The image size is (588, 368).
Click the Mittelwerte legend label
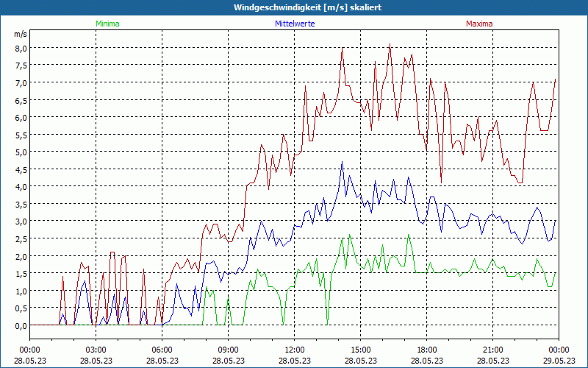[295, 24]
